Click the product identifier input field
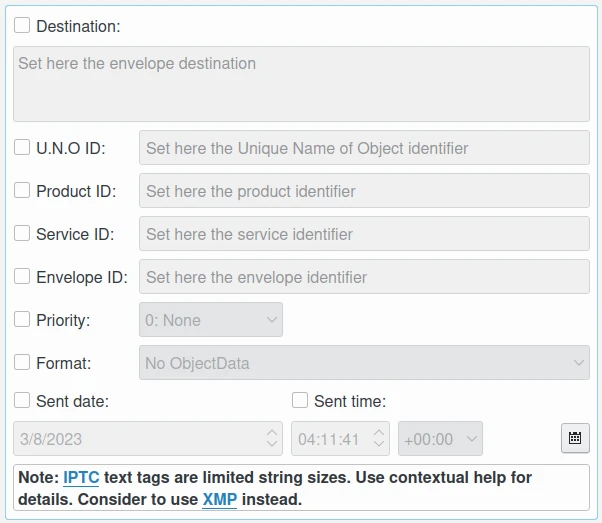The height and width of the screenshot is (523, 602). point(364,191)
